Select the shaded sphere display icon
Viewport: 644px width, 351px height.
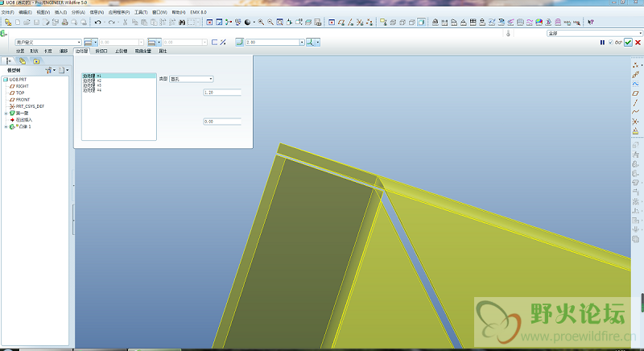point(249,23)
